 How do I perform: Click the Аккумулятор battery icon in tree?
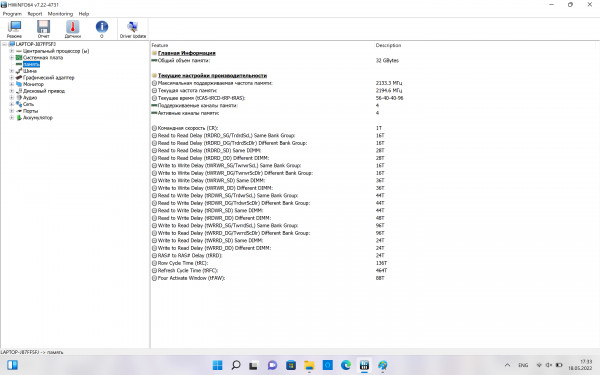tap(19, 117)
